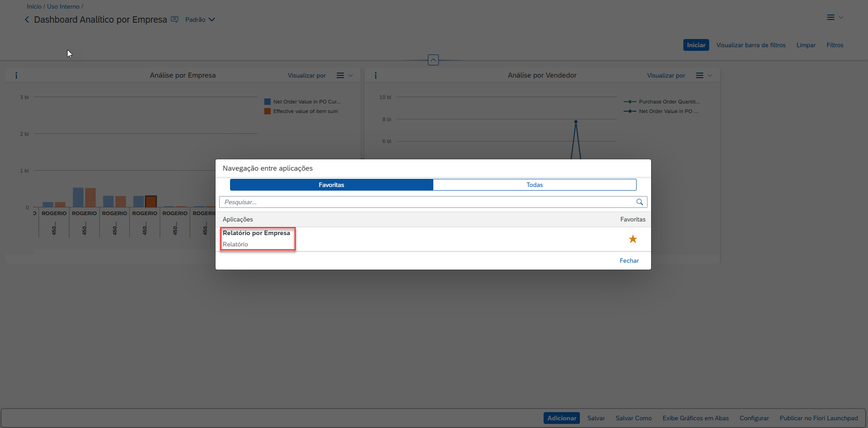
Task: Open the top-right hamburger menu
Action: click(831, 17)
